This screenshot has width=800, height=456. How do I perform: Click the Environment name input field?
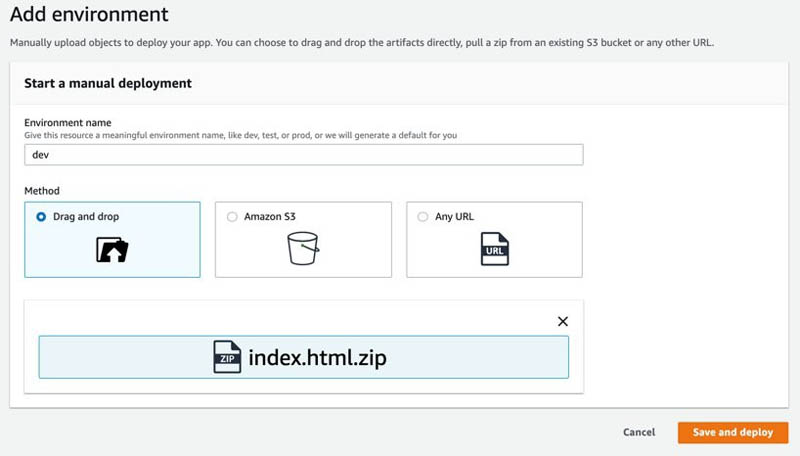coord(304,155)
